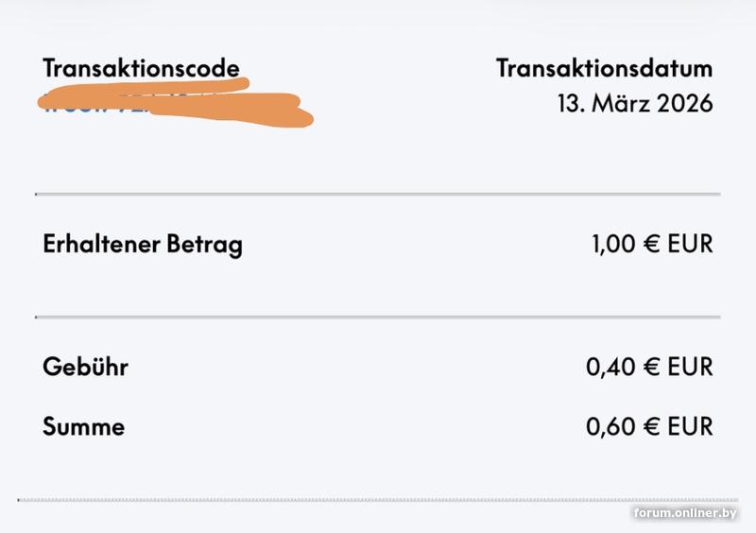This screenshot has width=756, height=533.
Task: Select the Transaktionsdatum heading
Action: [x=604, y=68]
